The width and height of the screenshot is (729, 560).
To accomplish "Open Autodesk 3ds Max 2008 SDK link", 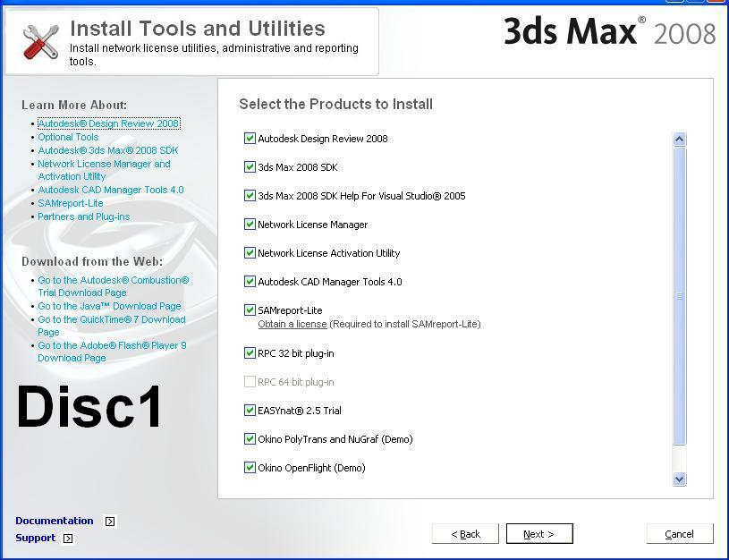I will pos(108,150).
